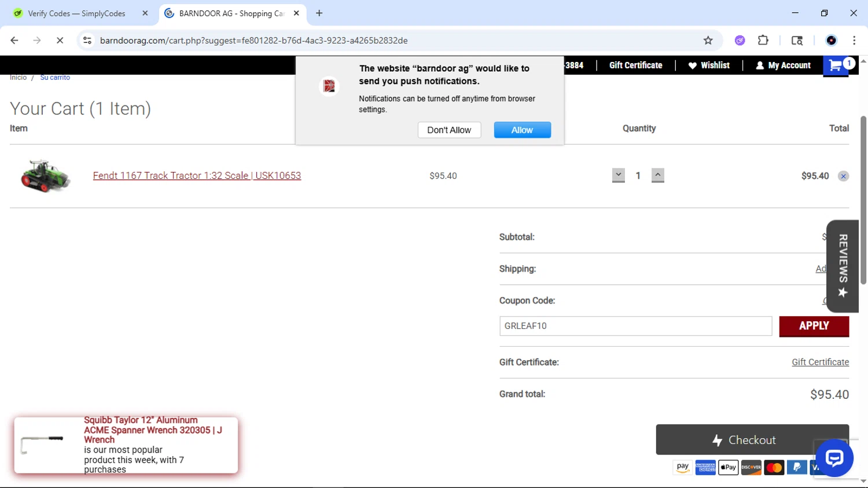Bookmark this page with the star icon
The width and height of the screenshot is (868, 488).
point(708,41)
